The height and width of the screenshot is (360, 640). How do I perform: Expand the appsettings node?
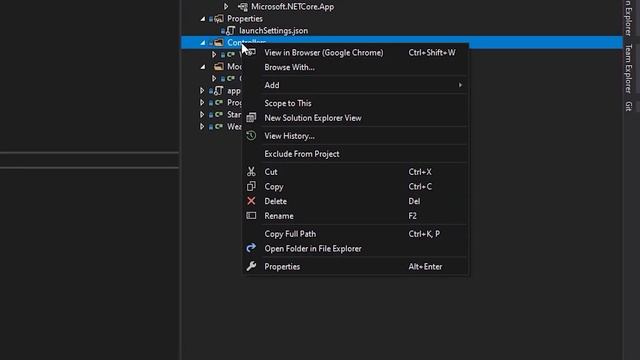[x=202, y=90]
